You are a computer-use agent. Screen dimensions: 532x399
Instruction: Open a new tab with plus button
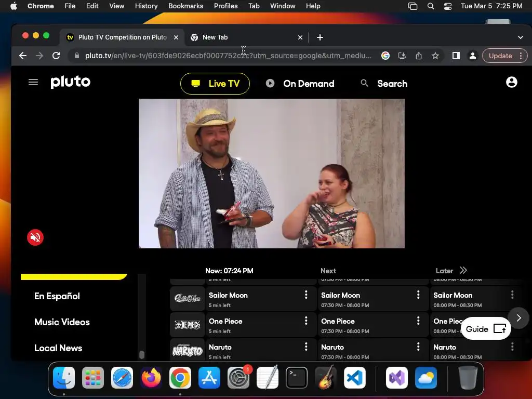coord(320,37)
